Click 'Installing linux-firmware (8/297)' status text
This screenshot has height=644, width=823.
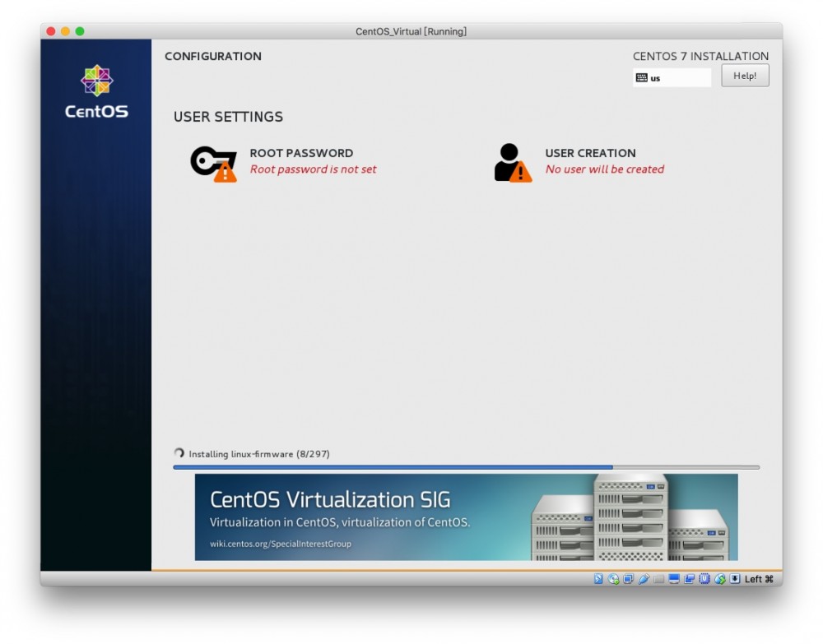tap(259, 454)
